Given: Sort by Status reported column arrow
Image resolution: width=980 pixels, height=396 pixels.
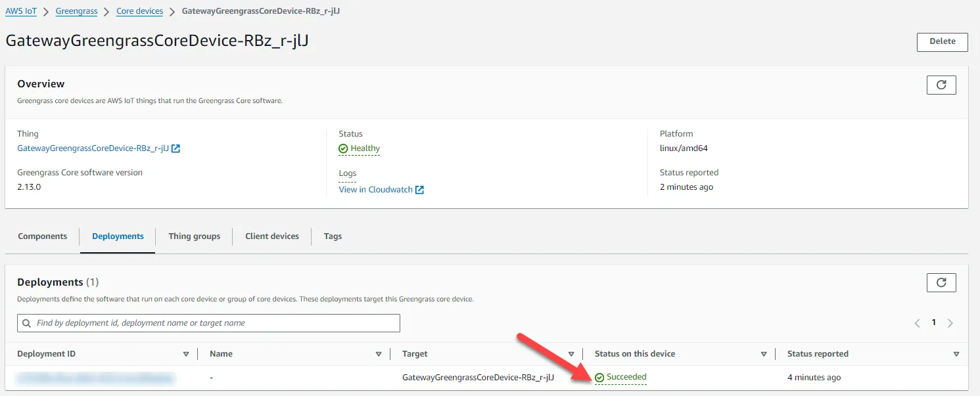Looking at the screenshot, I should pyautogui.click(x=956, y=354).
